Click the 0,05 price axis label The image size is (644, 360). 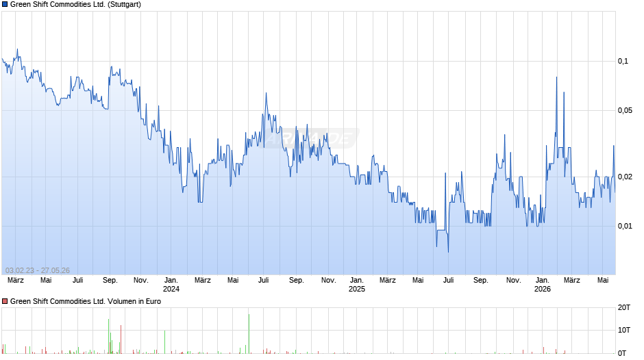pyautogui.click(x=625, y=110)
